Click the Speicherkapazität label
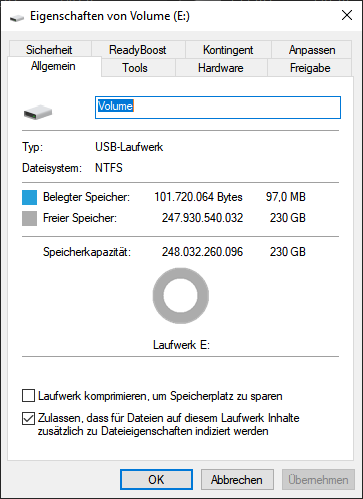Screen dimensions: 363x499 point(87,252)
